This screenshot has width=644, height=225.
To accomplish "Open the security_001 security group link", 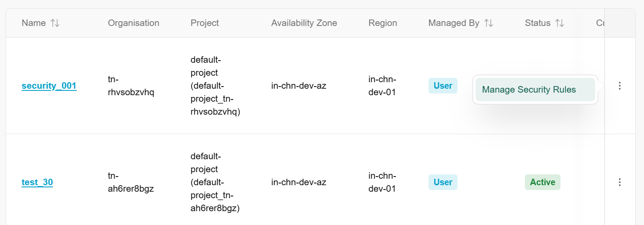I will (49, 86).
